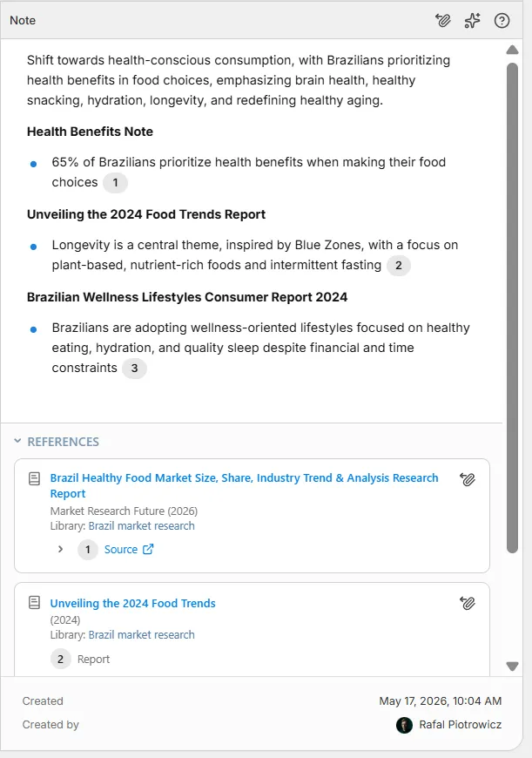532x758 pixels.
Task: Click citation badge 1 after food choices
Action: 115,183
